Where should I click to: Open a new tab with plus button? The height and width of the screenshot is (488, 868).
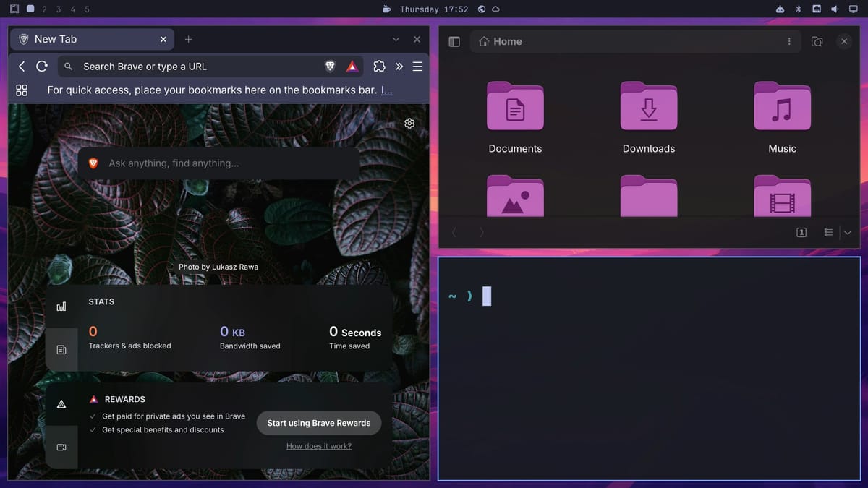[188, 40]
